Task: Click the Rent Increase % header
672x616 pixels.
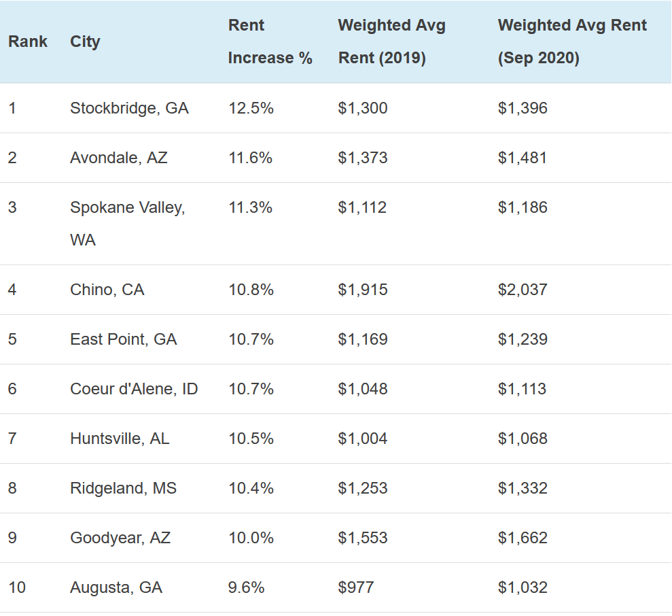Action: [x=270, y=41]
